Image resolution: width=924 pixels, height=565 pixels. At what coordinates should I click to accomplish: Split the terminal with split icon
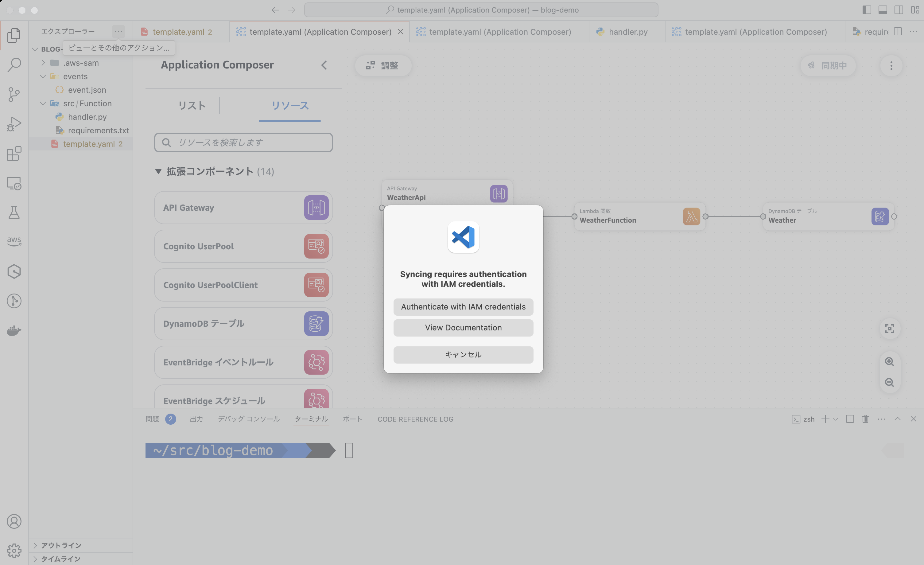[850, 419]
